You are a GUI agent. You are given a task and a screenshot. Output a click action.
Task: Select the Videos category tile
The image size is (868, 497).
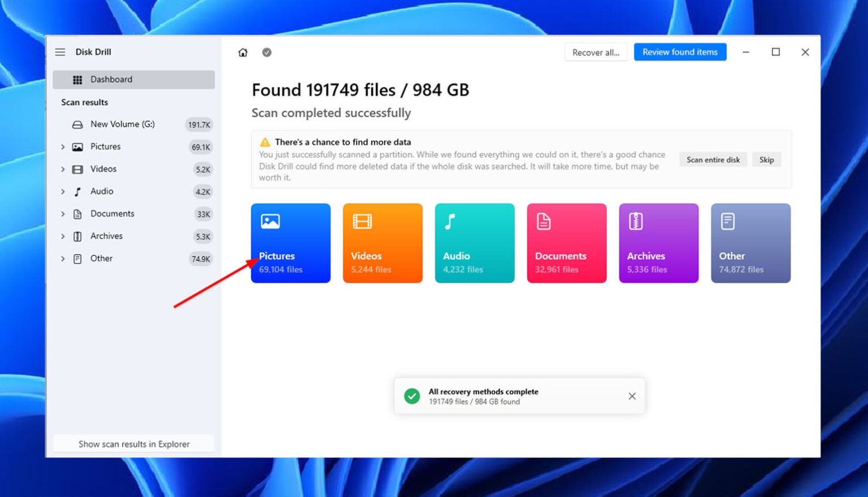pos(383,243)
